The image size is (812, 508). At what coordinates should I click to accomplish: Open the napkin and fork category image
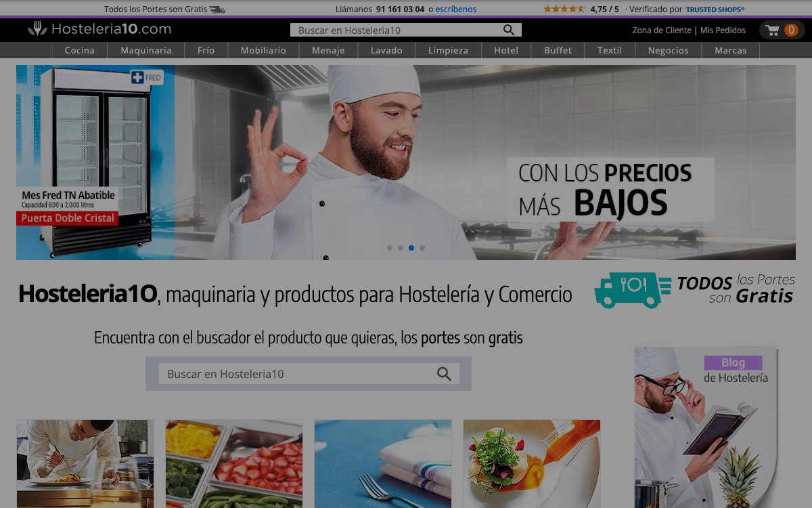383,464
